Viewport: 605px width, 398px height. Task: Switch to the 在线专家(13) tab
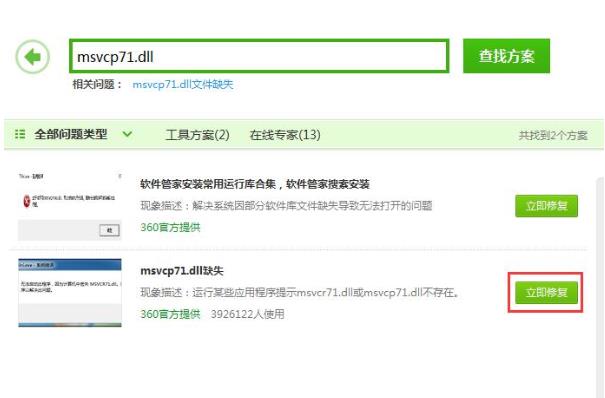point(285,135)
